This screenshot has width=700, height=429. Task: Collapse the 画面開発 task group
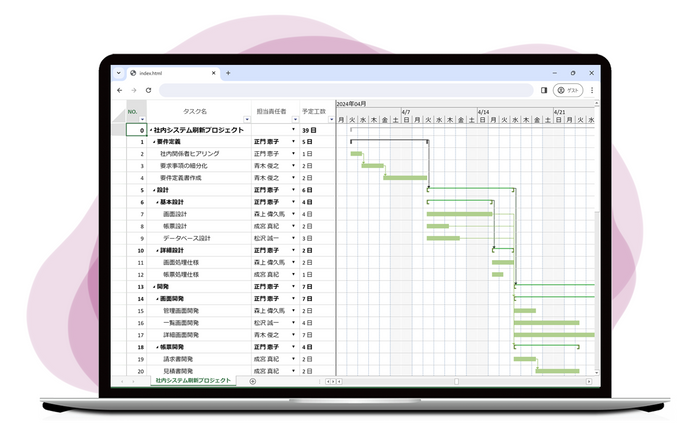tap(157, 298)
